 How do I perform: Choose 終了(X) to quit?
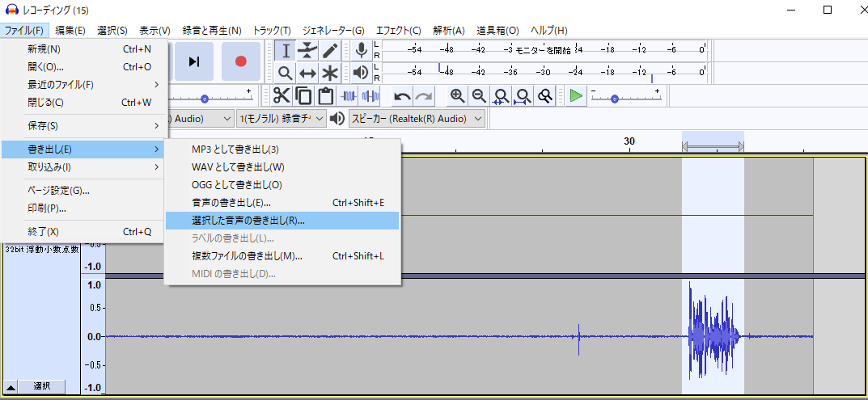tap(84, 232)
